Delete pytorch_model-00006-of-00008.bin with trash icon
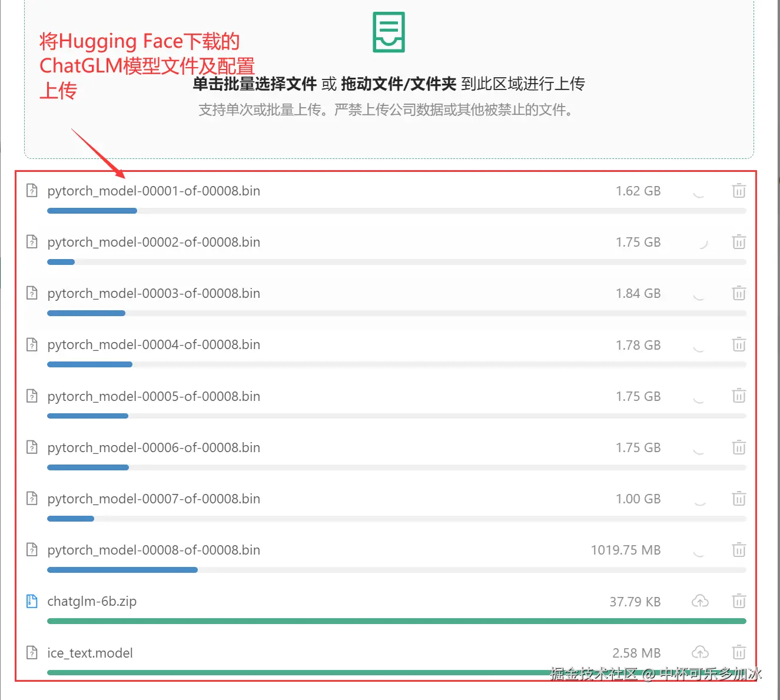The image size is (780, 700). pyautogui.click(x=739, y=447)
